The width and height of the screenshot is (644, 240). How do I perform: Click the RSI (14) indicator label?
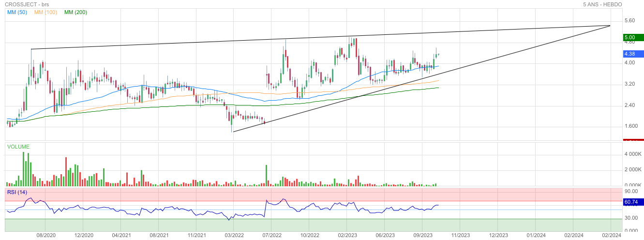[18, 192]
